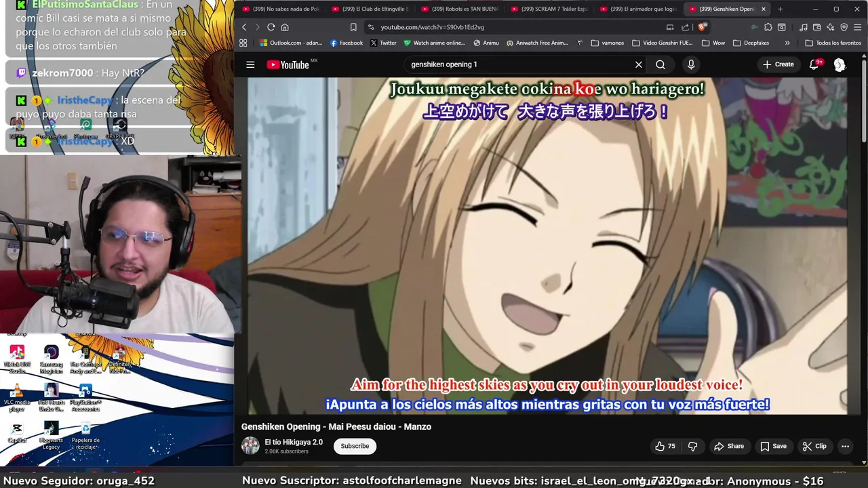Image resolution: width=868 pixels, height=488 pixels.
Task: Switch to Robots es TAN BUENA tab
Action: [460, 9]
